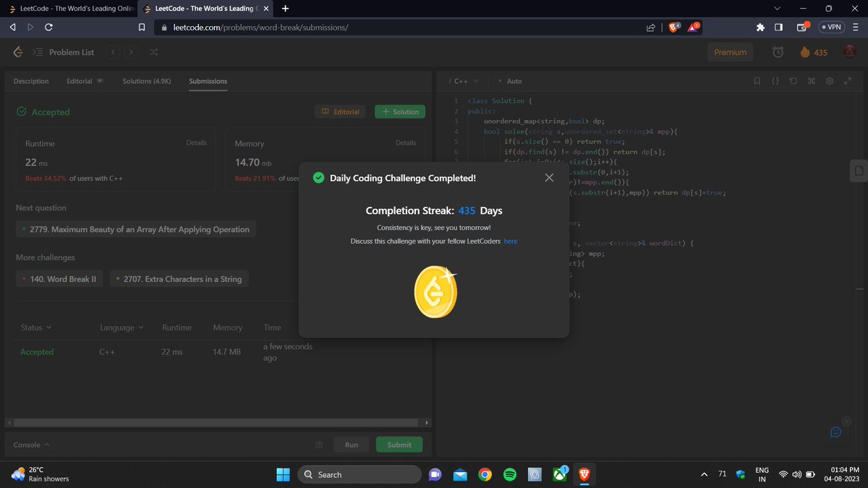
Task: Open editor keyboard shortcuts
Action: click(x=811, y=81)
